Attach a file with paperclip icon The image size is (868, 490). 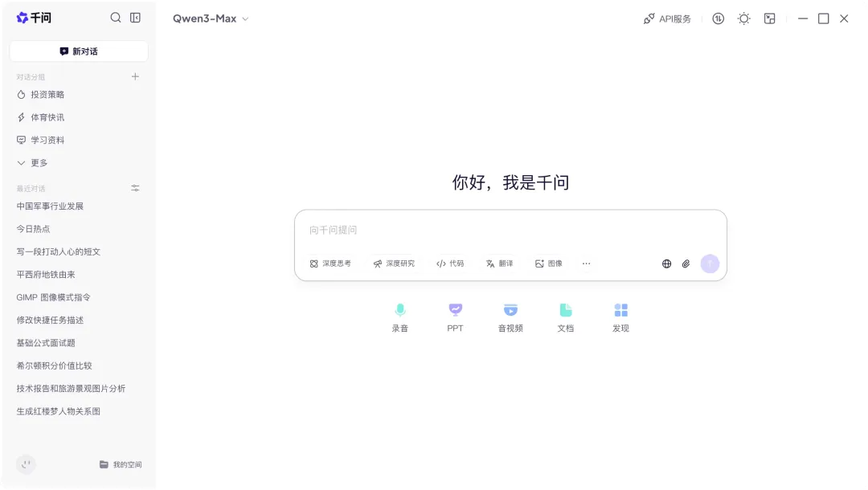coord(686,263)
